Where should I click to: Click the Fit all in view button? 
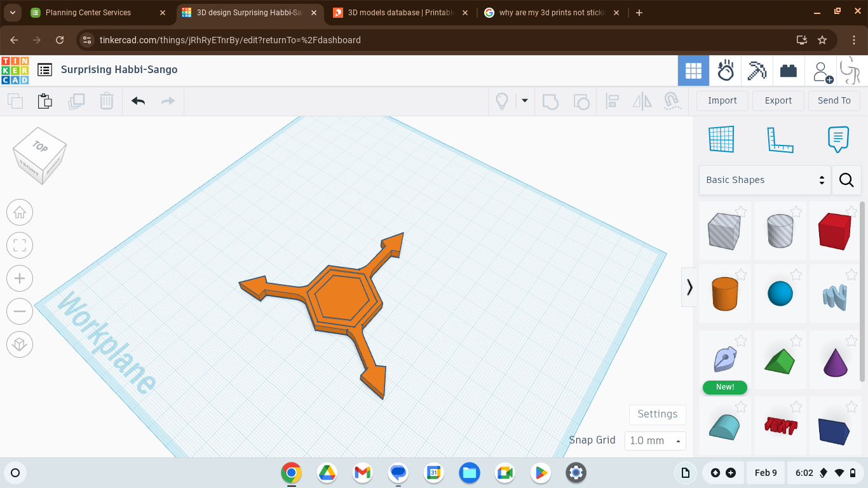click(x=20, y=245)
